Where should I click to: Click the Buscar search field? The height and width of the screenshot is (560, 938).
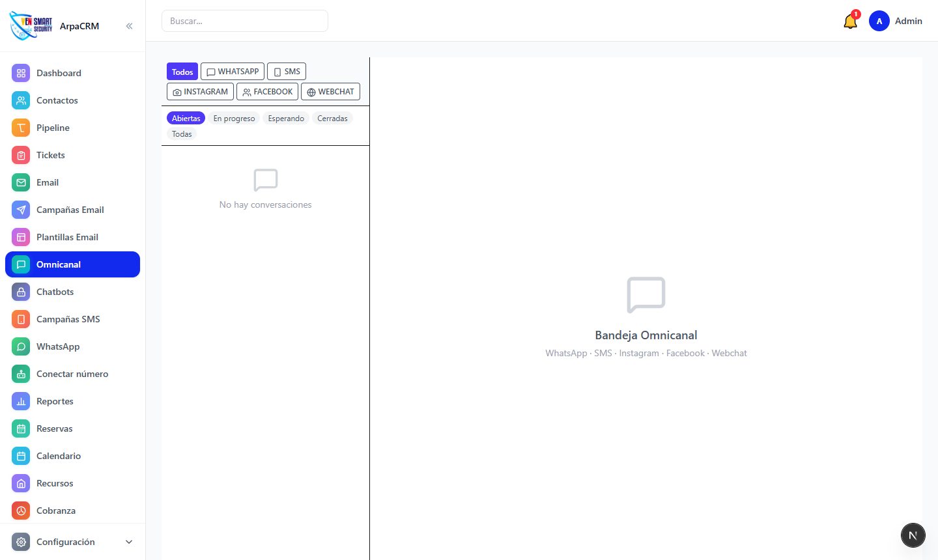click(245, 21)
